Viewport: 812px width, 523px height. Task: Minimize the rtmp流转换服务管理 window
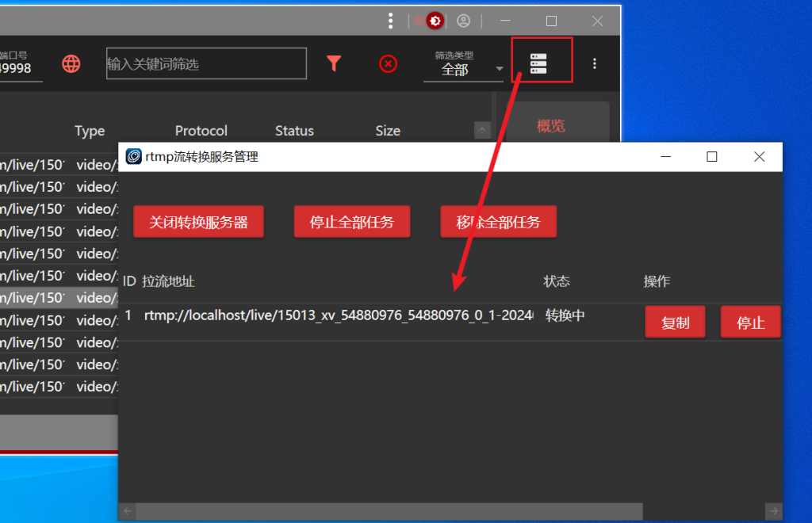click(x=666, y=156)
